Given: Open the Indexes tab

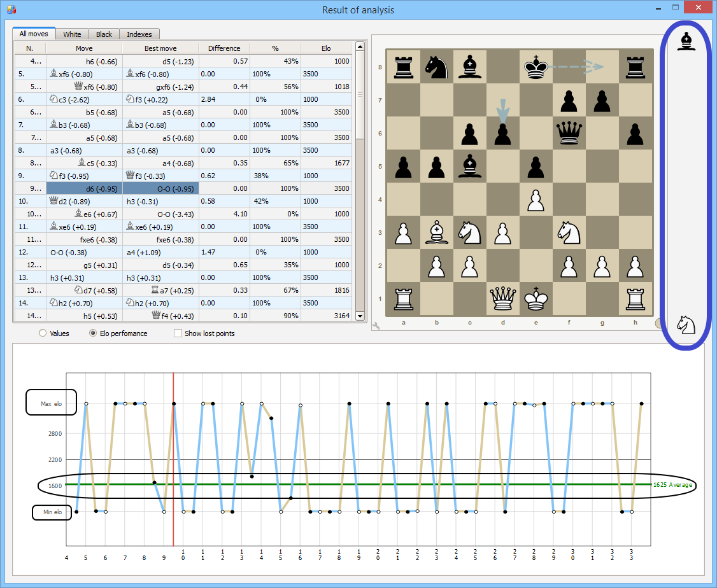Looking at the screenshot, I should 139,34.
